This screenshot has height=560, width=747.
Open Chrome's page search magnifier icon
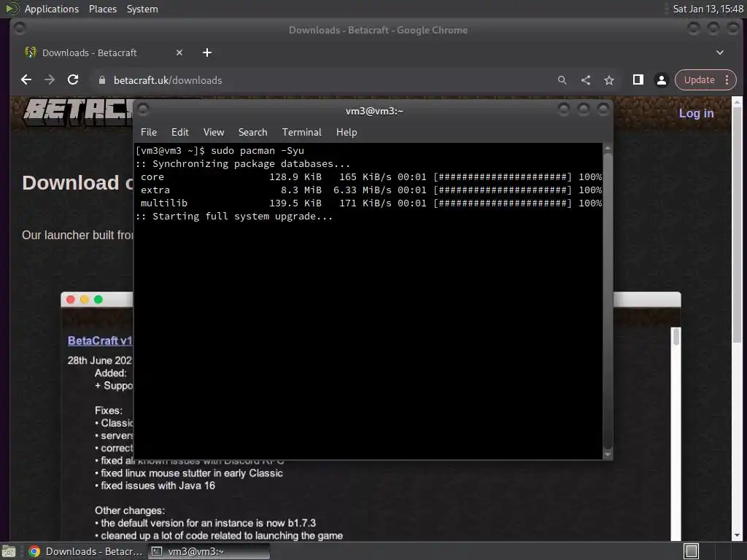(x=562, y=80)
